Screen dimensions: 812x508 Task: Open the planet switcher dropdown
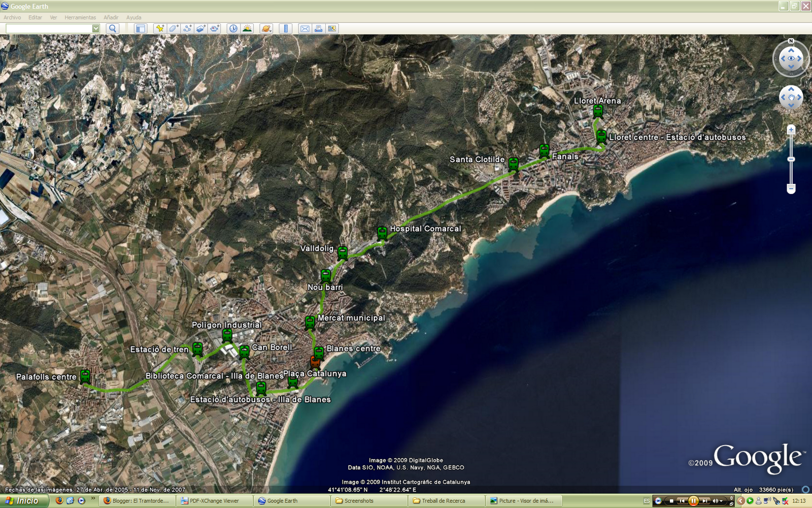tap(266, 28)
